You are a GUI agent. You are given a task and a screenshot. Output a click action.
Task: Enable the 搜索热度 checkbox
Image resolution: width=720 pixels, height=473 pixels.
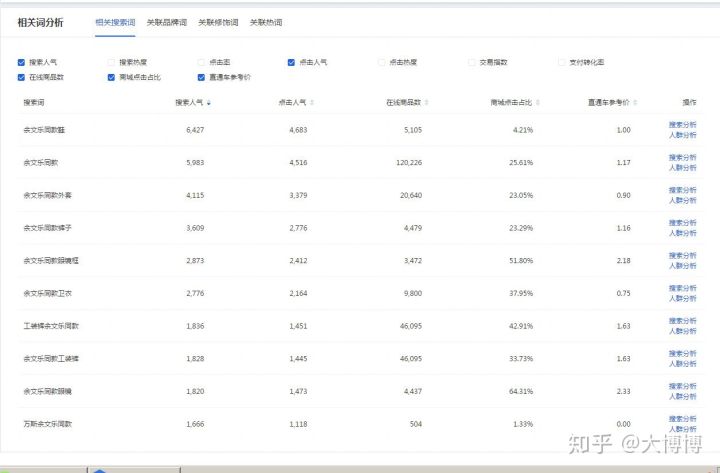(111, 62)
